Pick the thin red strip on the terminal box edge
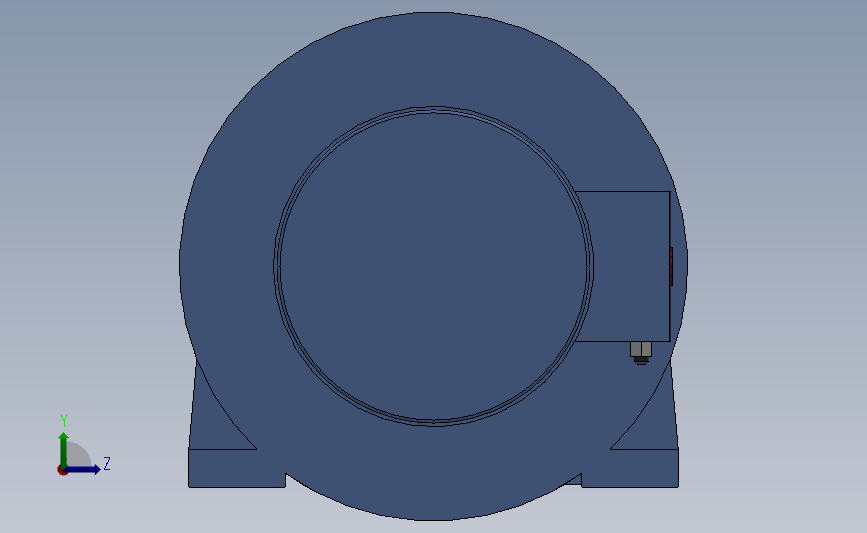 [x=671, y=266]
